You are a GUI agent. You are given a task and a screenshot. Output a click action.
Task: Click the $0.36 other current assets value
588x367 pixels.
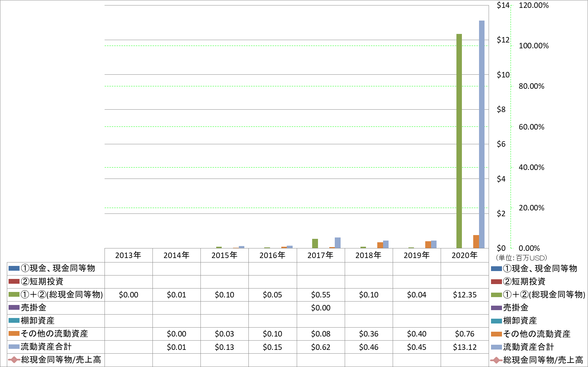369,334
